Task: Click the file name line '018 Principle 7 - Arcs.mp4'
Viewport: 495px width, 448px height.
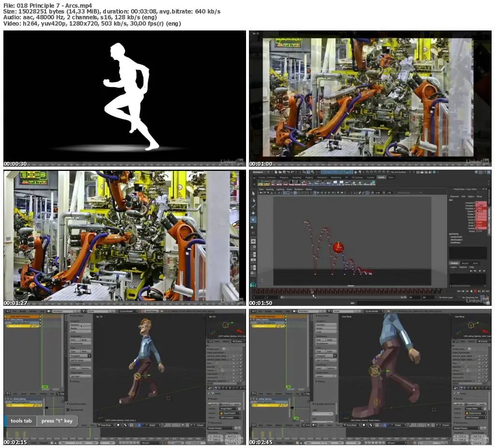Action: click(48, 5)
